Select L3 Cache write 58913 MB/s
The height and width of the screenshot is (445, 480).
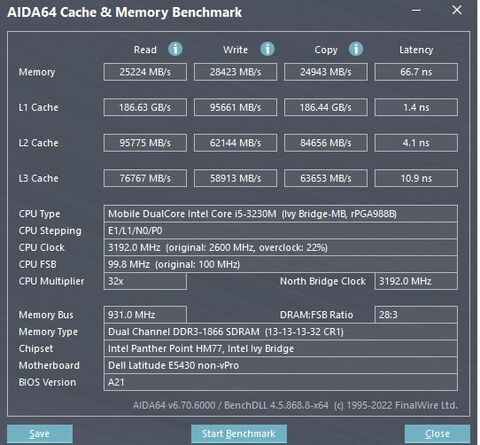pos(235,178)
